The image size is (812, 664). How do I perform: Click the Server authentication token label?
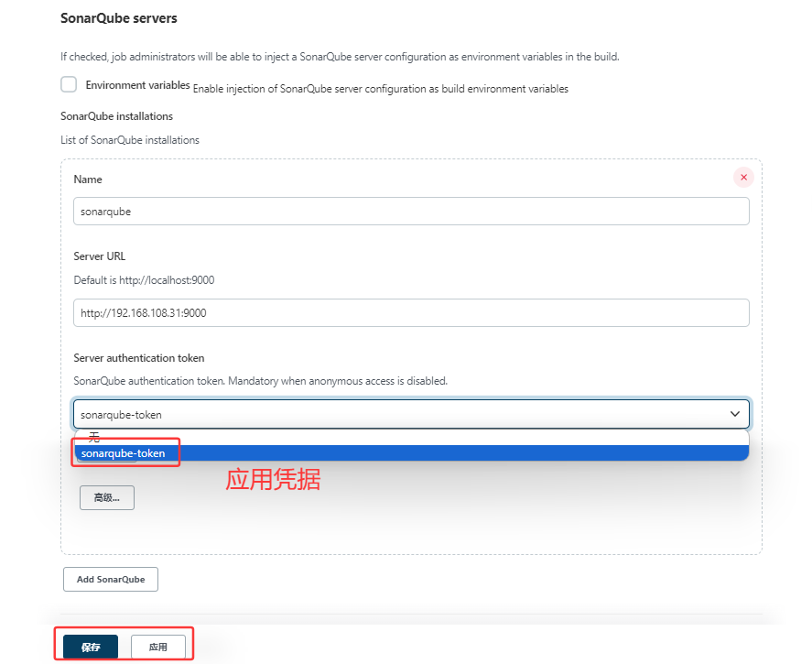139,358
